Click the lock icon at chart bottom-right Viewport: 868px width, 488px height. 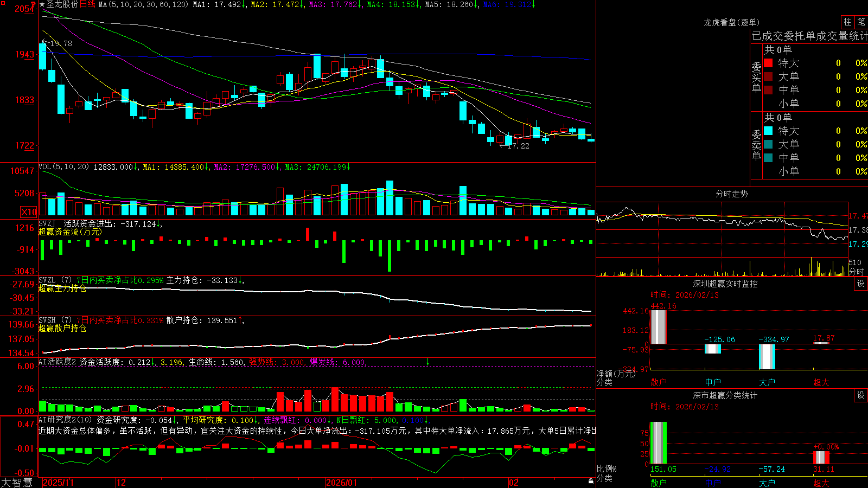pyautogui.click(x=591, y=481)
